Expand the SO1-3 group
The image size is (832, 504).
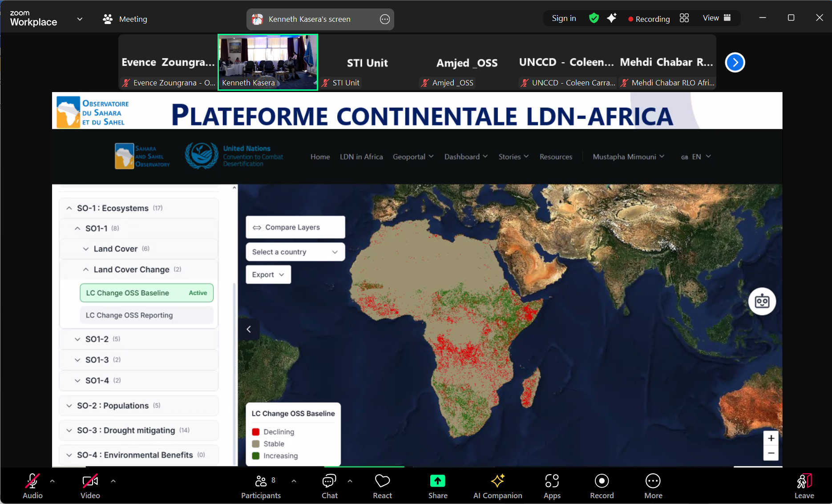click(x=138, y=359)
